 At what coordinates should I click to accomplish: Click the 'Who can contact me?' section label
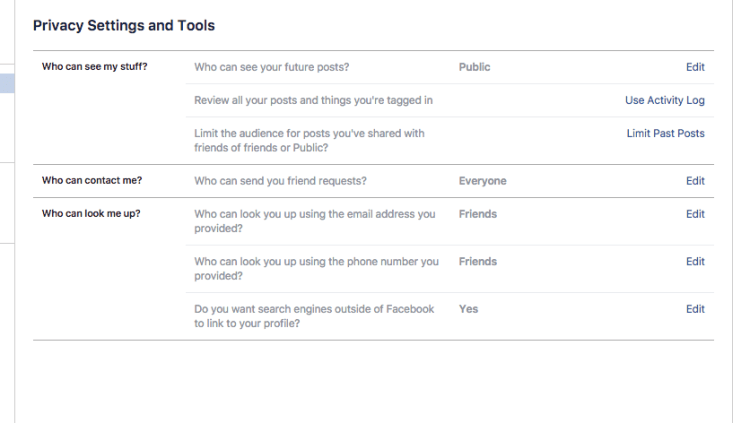(x=92, y=181)
